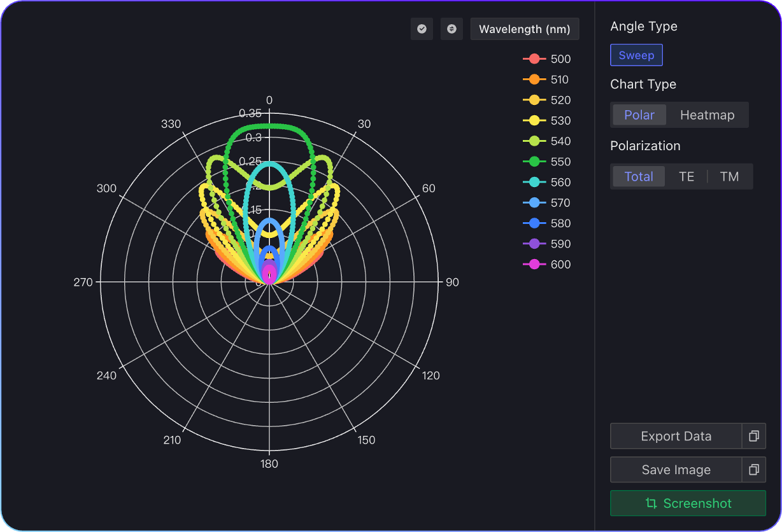The image size is (782, 532).
Task: Click the 270 degree axis label
Action: (83, 283)
